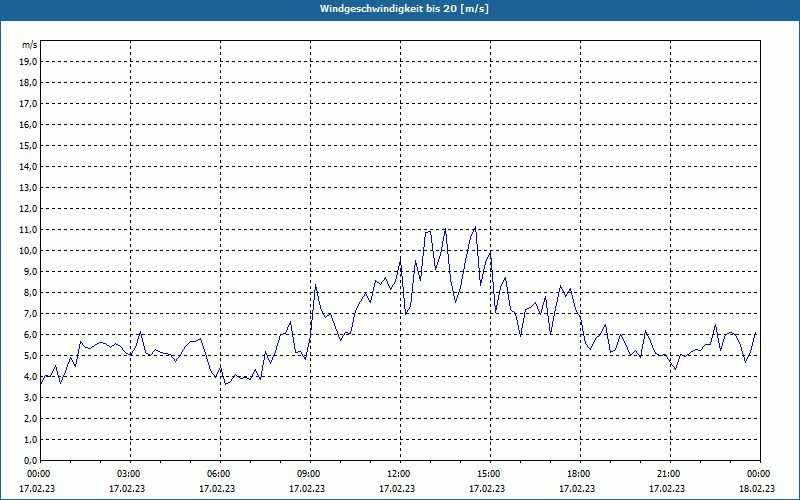Click the 15,0 y-axis label
The image size is (800, 500).
pyautogui.click(x=29, y=145)
